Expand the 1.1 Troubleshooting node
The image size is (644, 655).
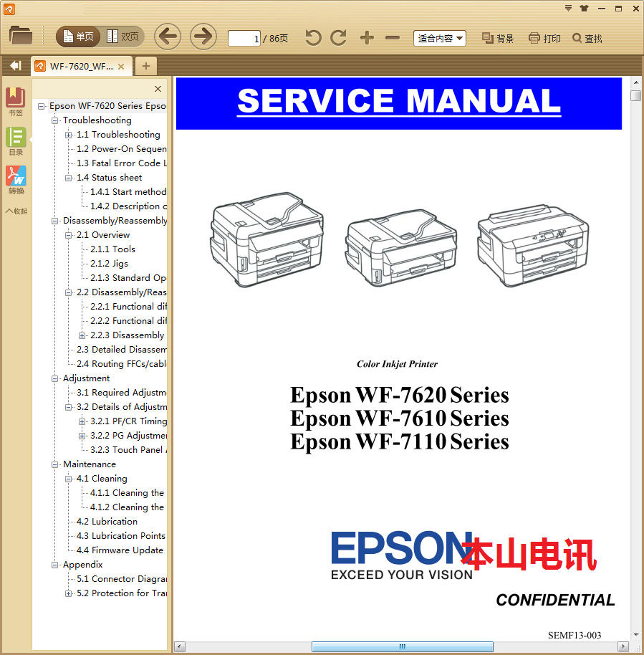tap(69, 135)
